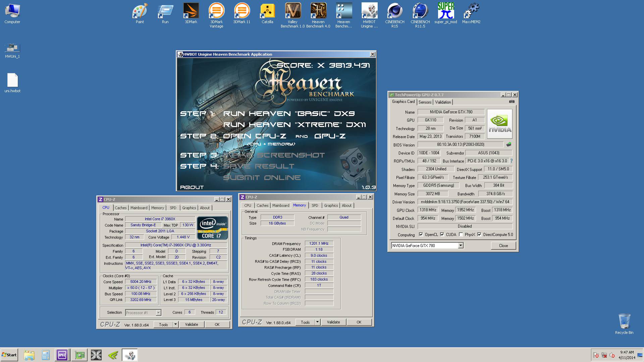This screenshot has height=362, width=644.
Task: Open the Run desktop shortcut
Action: (x=165, y=13)
